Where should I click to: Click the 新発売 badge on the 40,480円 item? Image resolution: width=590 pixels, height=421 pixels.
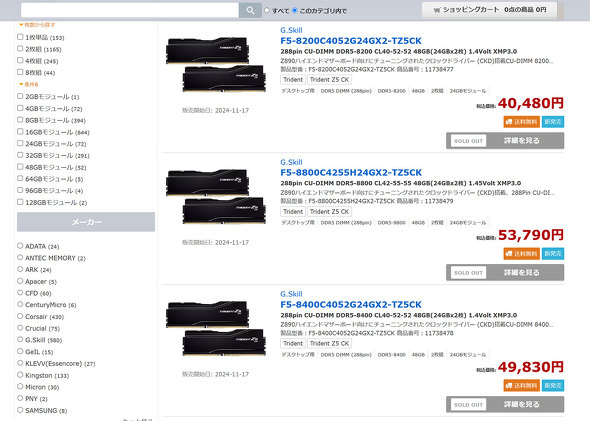coord(553,122)
